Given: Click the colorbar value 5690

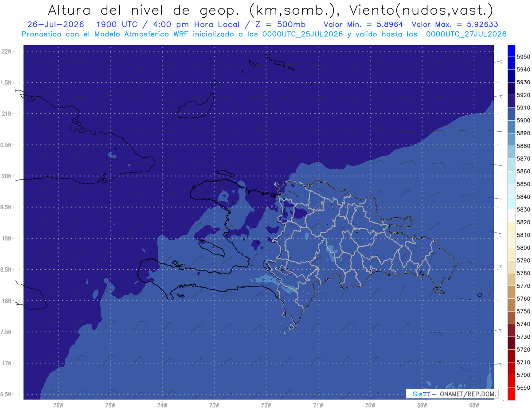Looking at the screenshot, I should 524,388.
